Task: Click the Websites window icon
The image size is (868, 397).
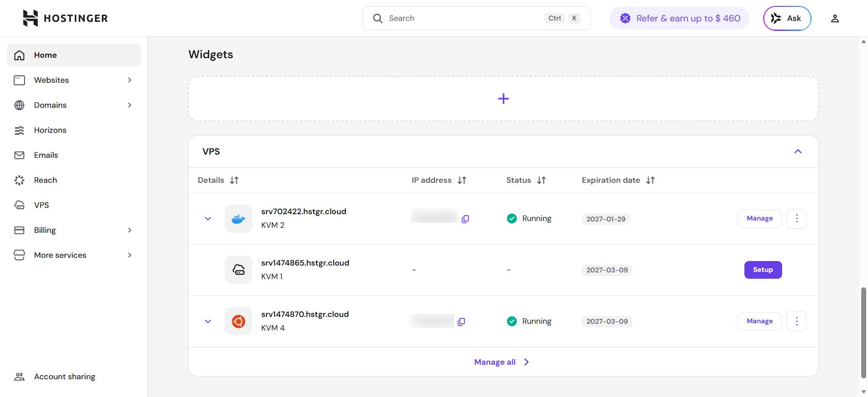Action: [19, 80]
